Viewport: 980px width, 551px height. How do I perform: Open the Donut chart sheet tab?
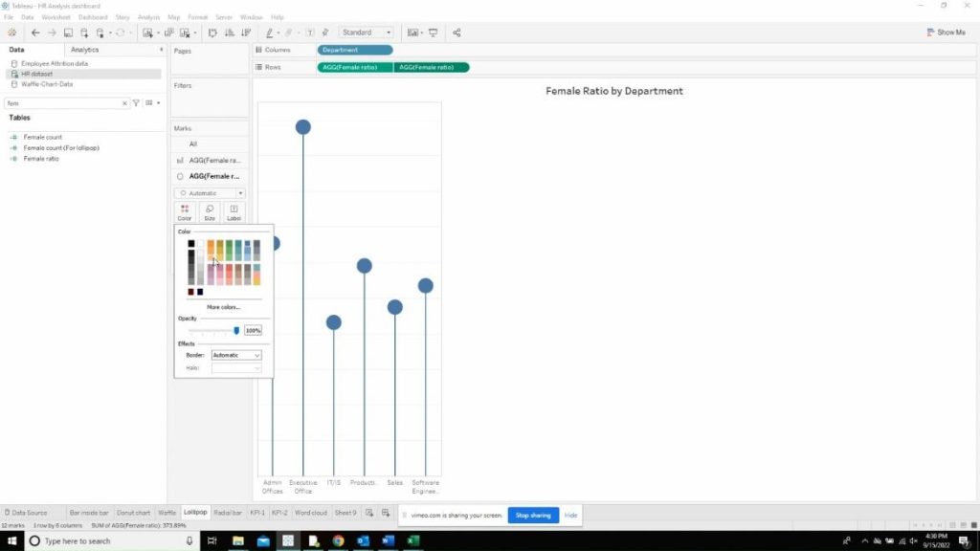coord(133,512)
